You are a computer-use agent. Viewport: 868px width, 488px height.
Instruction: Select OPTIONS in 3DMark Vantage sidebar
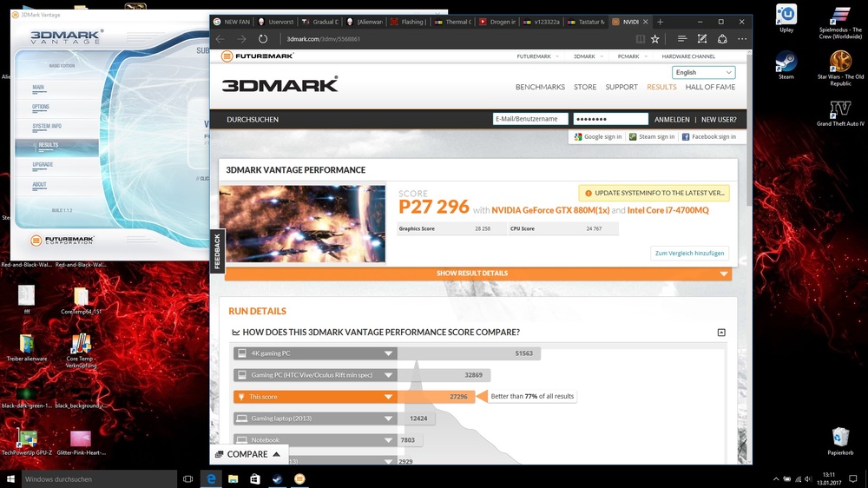[x=41, y=107]
